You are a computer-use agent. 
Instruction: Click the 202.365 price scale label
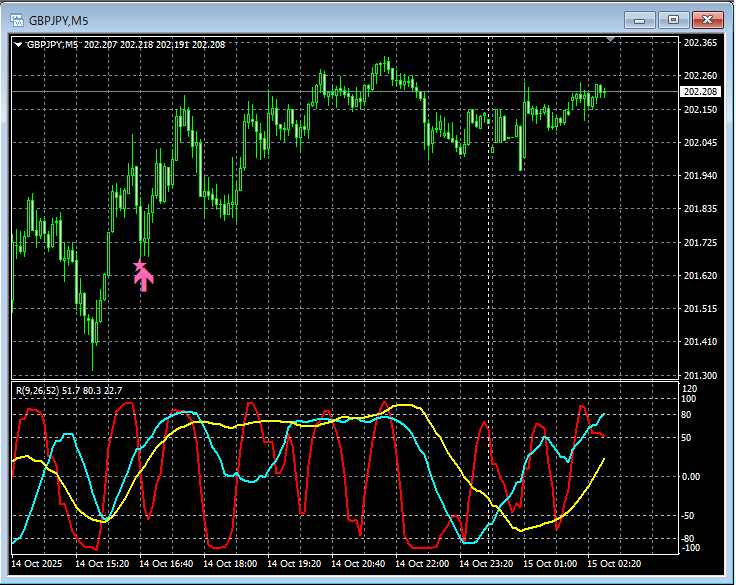coord(700,43)
